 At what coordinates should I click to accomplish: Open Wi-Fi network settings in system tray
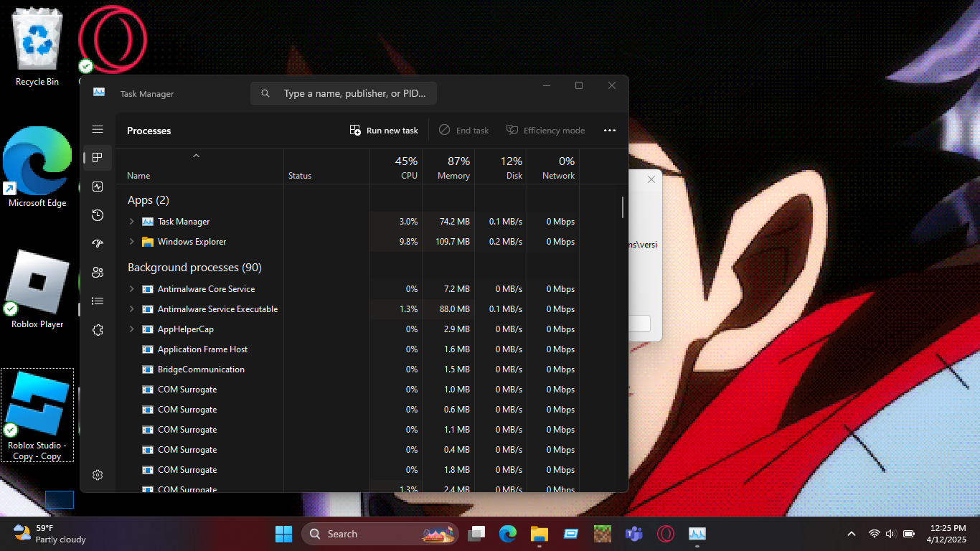click(x=874, y=534)
